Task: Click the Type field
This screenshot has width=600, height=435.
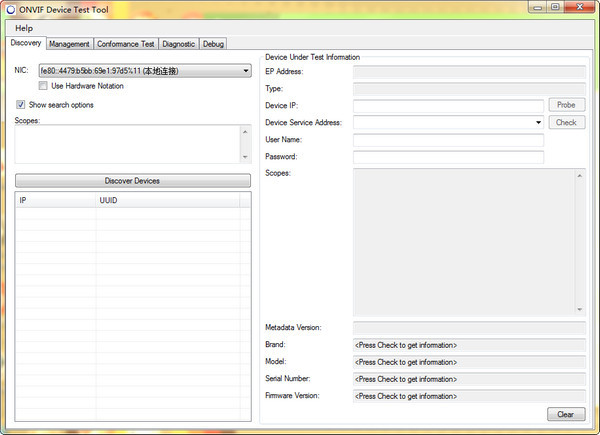Action: coord(469,89)
